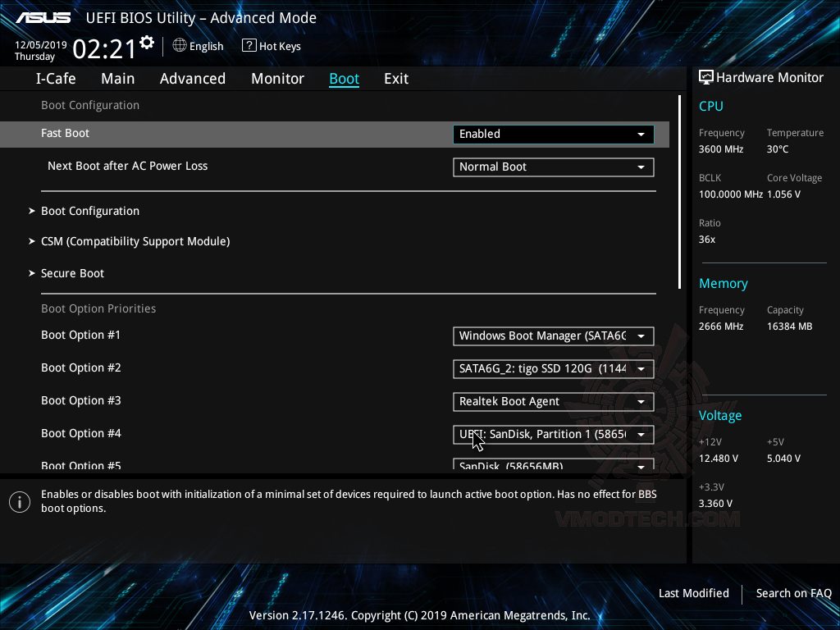Open the Monitor menu

click(277, 78)
